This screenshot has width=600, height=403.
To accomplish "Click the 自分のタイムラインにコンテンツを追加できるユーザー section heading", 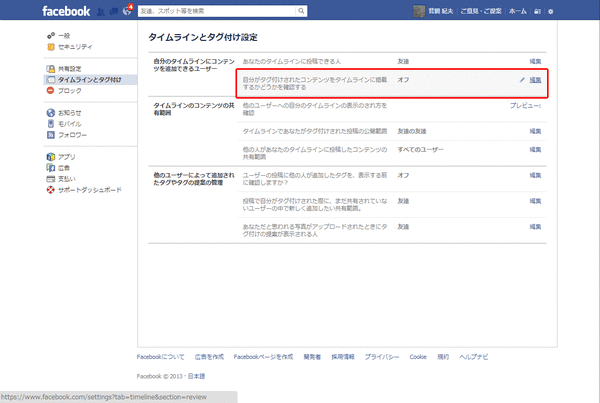I will (x=194, y=65).
